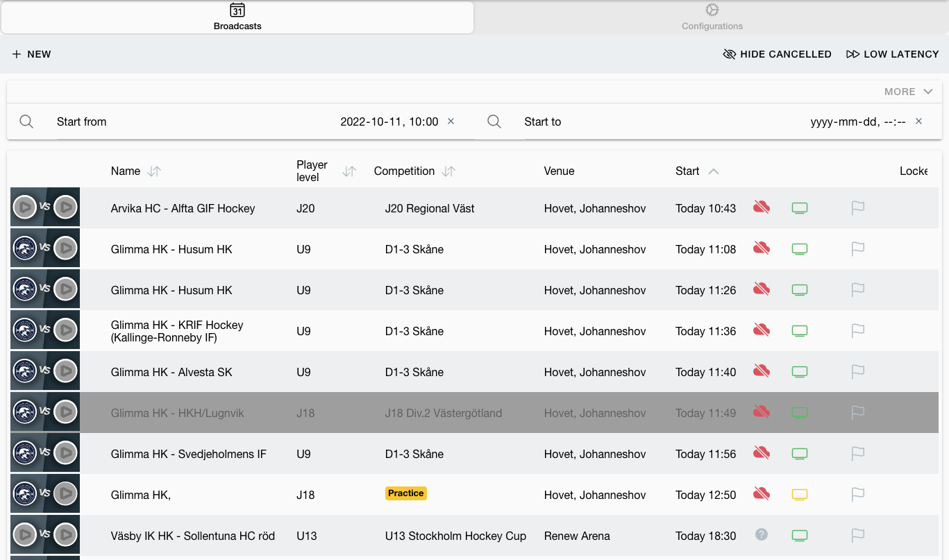Viewport: 949px width, 560px height.
Task: Click the Today 12:50 start time
Action: click(x=705, y=495)
